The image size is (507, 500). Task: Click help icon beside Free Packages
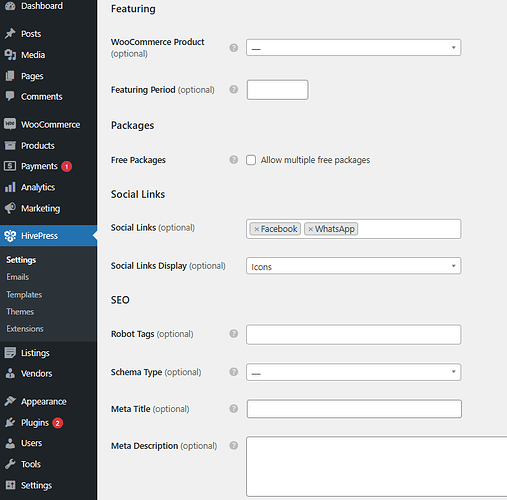[x=234, y=160]
